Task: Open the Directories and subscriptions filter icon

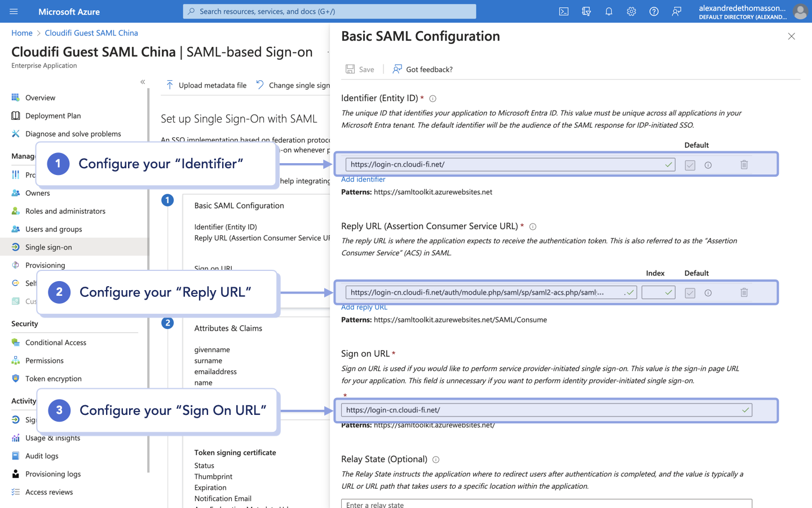Action: [586, 11]
